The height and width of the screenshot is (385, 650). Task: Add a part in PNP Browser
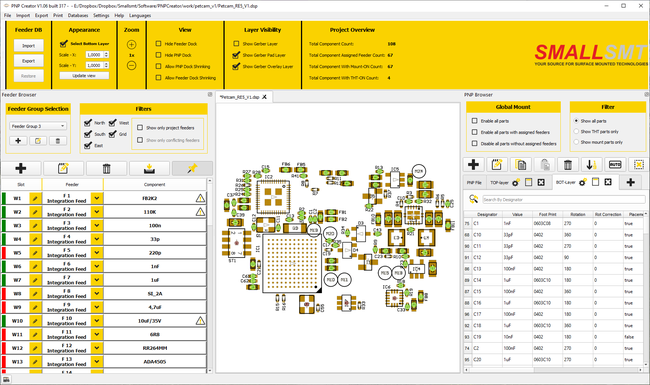473,165
